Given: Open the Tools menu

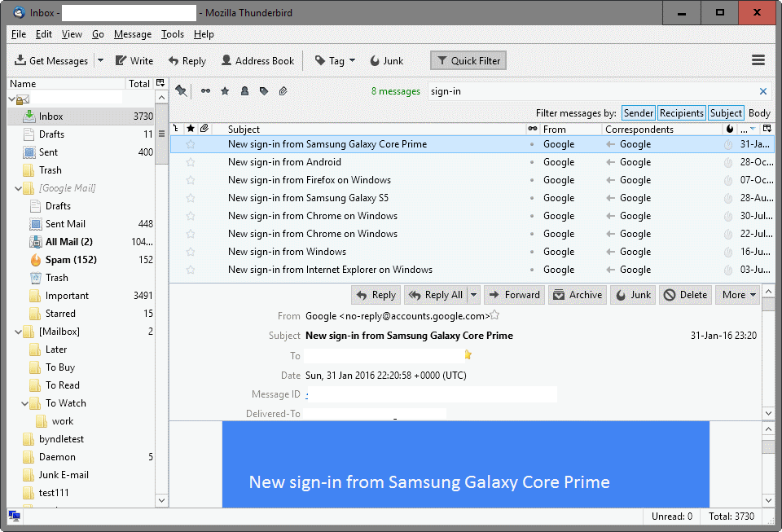Looking at the screenshot, I should pos(172,34).
